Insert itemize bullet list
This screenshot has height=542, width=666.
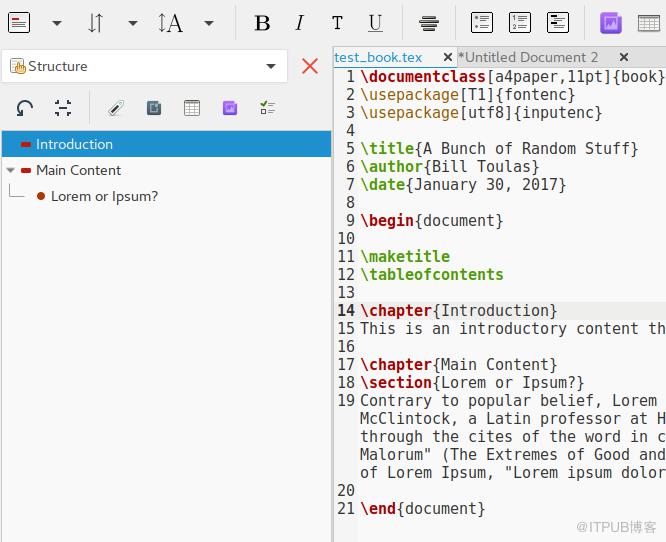tap(482, 23)
